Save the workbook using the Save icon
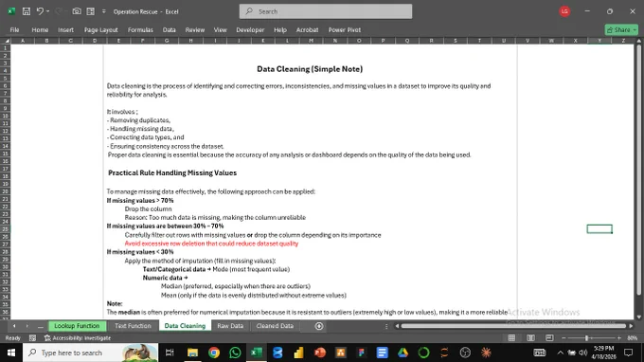 click(27, 11)
